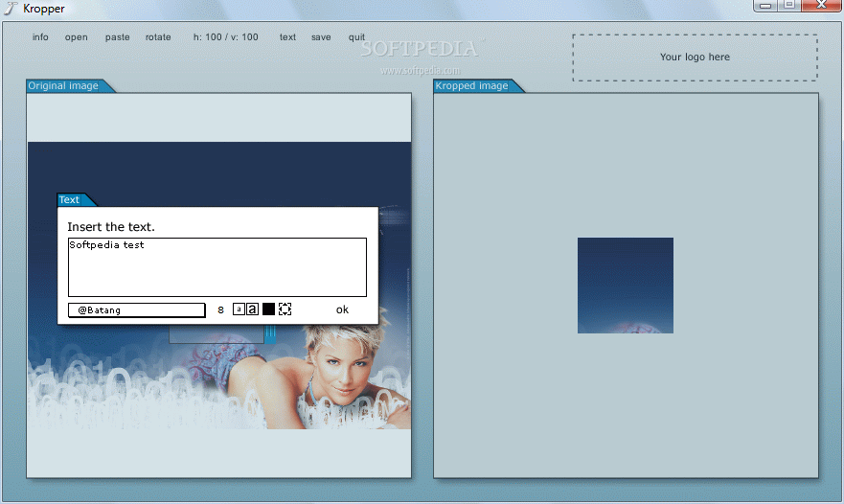Choose open in the top menu
Screen dimensions: 844x504
77,37
